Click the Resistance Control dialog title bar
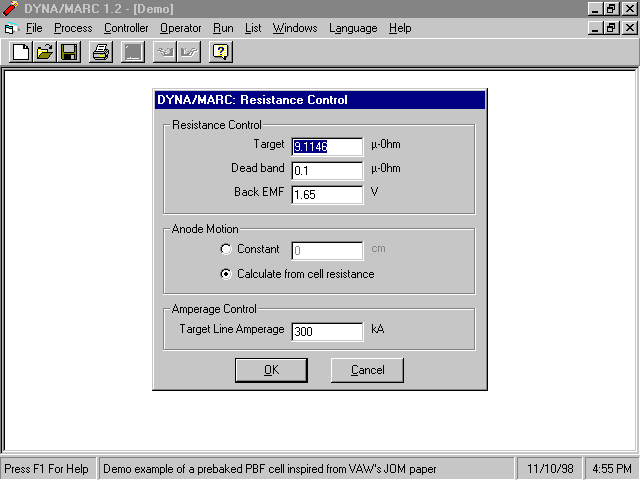The width and height of the screenshot is (640, 480). (x=320, y=100)
